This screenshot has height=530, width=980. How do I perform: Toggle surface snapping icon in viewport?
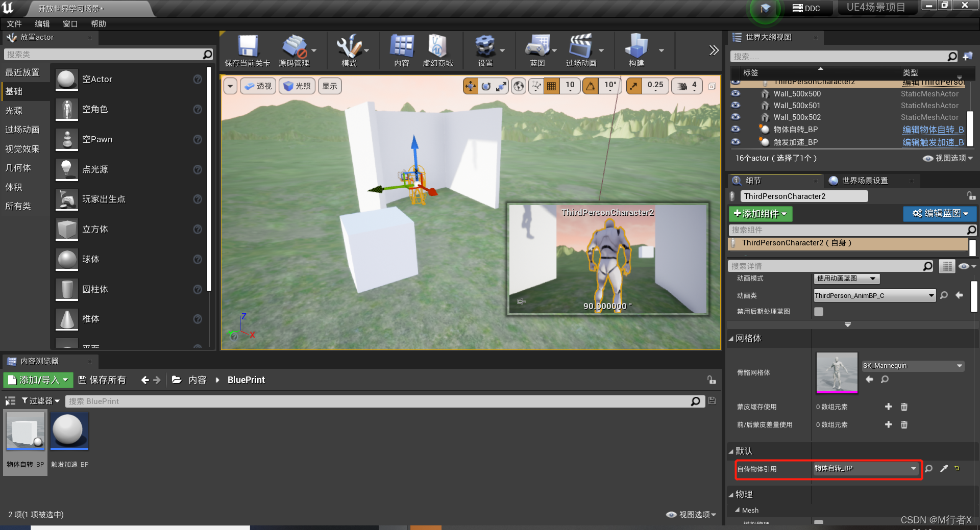coord(536,86)
